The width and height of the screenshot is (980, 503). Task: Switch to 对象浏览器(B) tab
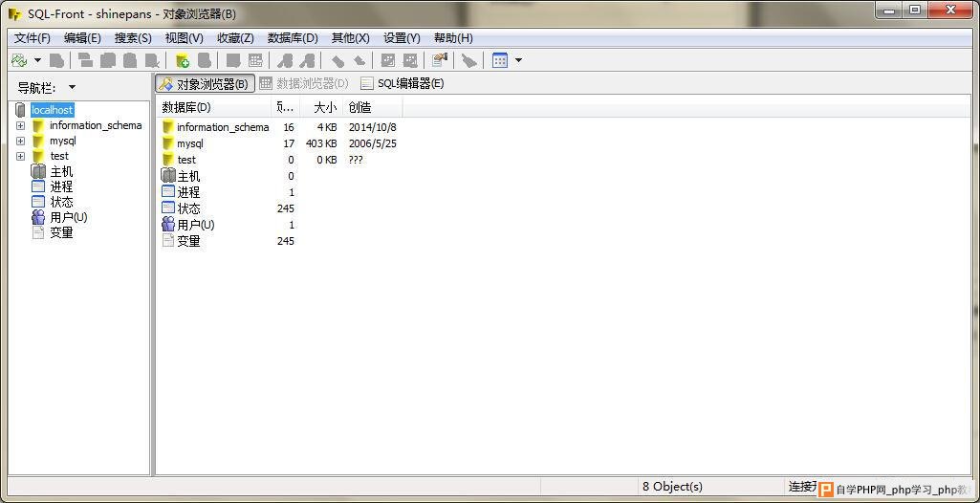(205, 84)
